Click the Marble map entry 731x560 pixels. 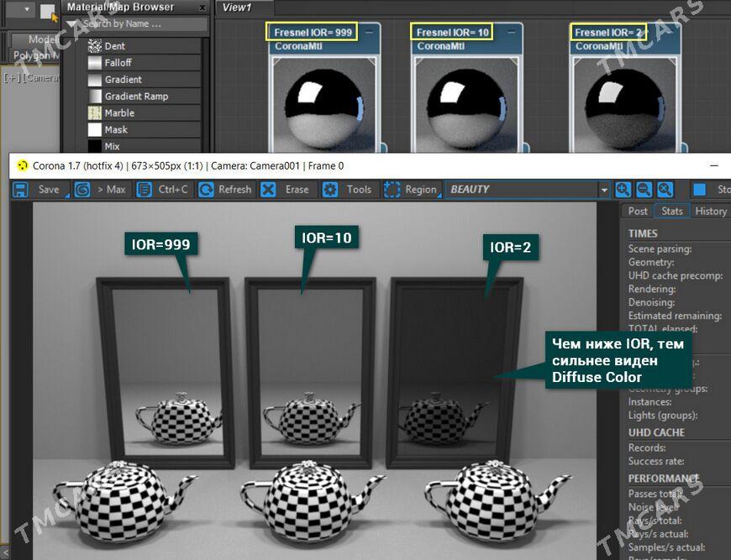119,113
